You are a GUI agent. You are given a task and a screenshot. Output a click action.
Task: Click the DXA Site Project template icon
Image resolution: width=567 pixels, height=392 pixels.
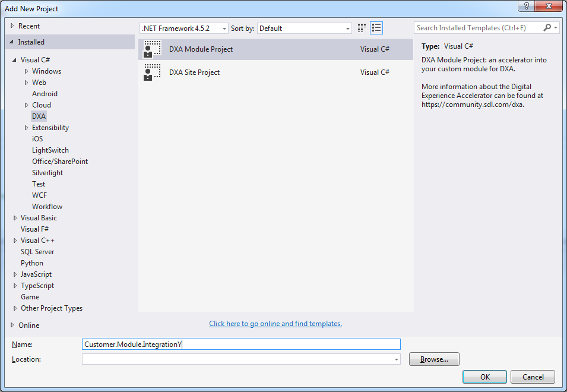152,72
